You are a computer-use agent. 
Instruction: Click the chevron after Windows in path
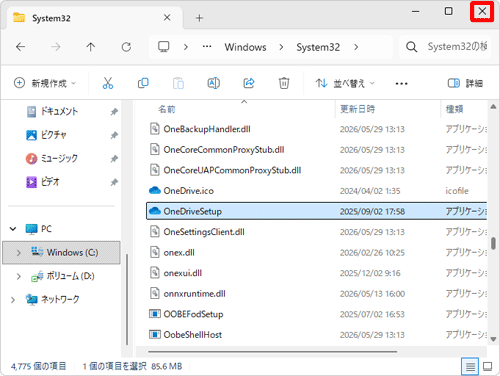coord(281,47)
